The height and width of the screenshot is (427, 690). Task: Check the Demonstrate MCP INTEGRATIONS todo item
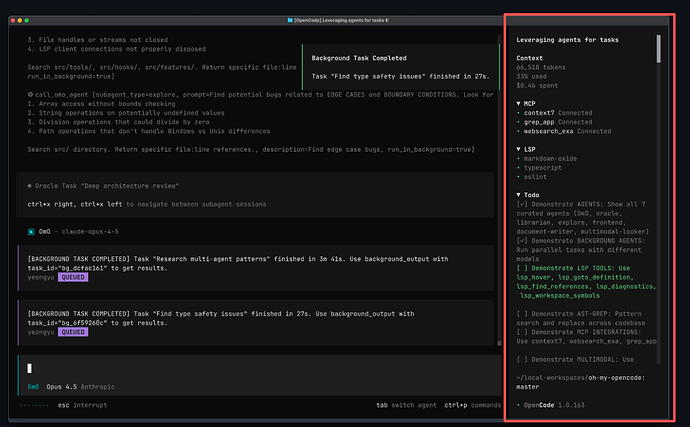(522, 332)
